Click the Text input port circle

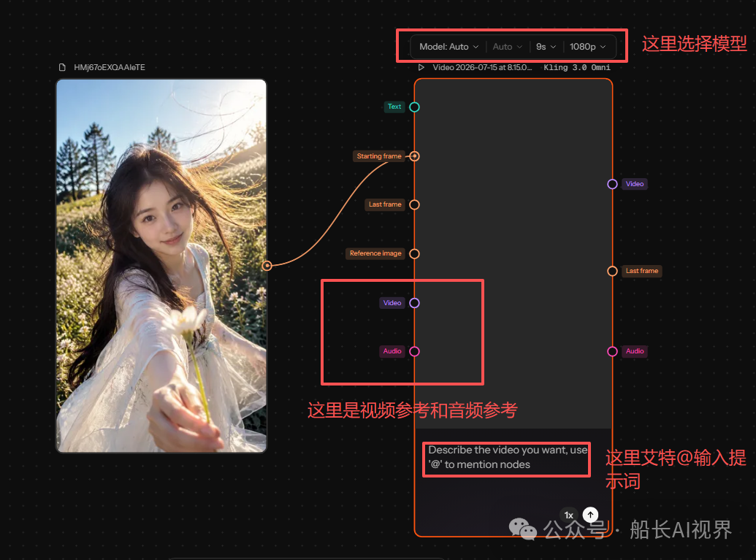pos(414,107)
